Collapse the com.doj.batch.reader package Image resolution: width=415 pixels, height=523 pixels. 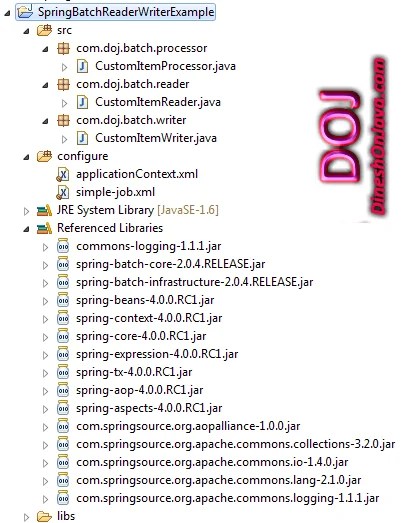[45, 85]
